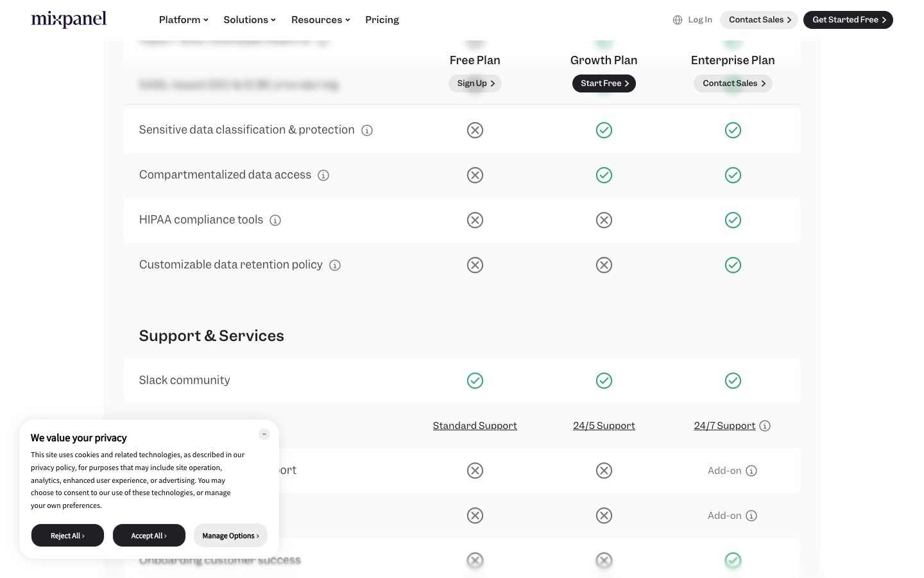Minimize the privacy cookie popup

[264, 434]
